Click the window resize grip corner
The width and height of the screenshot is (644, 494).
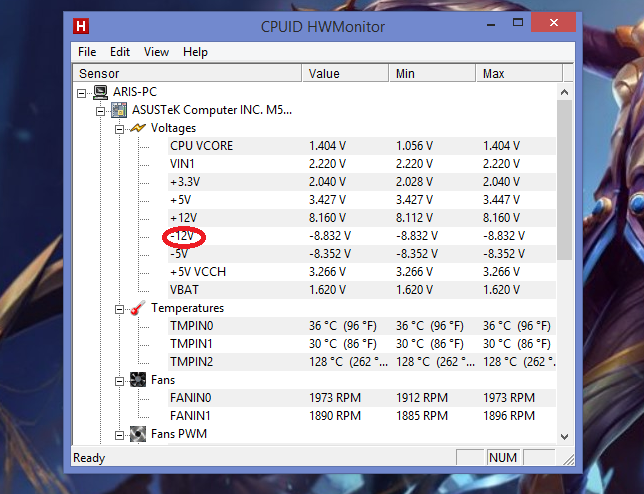point(569,460)
